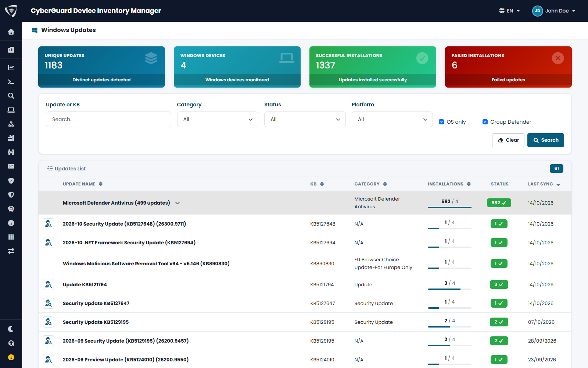588x368 pixels.
Task: Click the yellow info icon in sidebar
Action: tap(11, 357)
